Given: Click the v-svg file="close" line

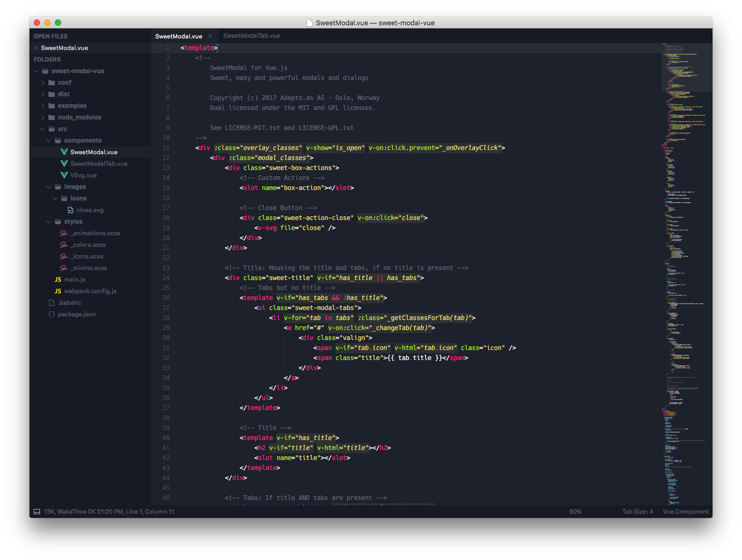Looking at the screenshot, I should click(295, 228).
